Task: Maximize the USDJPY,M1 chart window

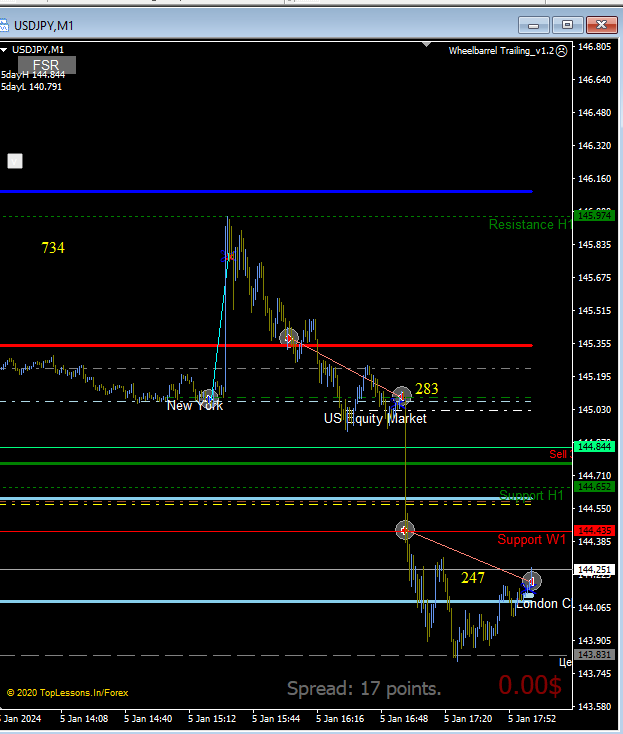Action: pos(567,25)
